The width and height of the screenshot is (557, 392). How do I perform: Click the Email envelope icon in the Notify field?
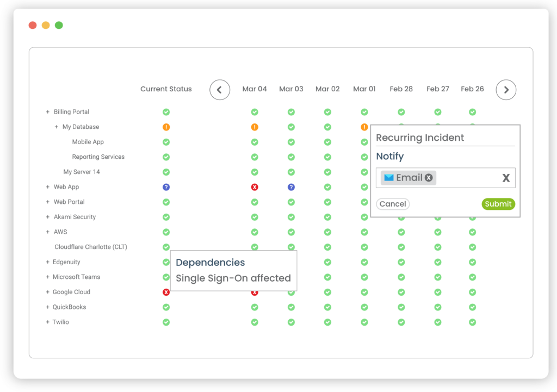(x=388, y=177)
